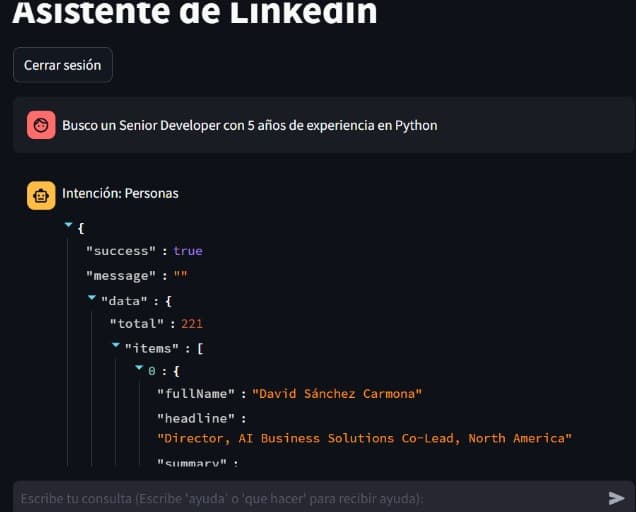Click the "total" key

pyautogui.click(x=137, y=324)
